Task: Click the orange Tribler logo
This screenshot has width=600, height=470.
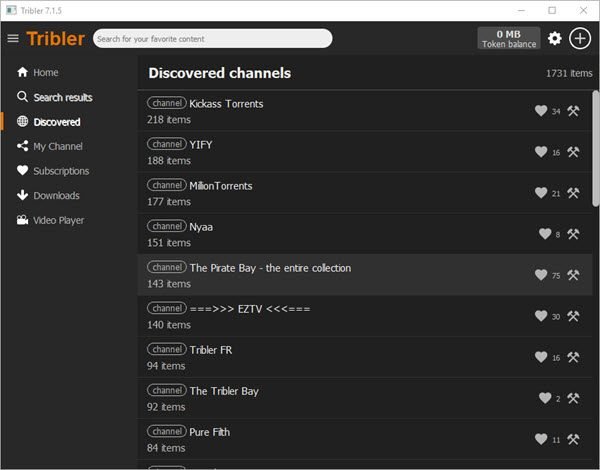Action: coord(55,38)
